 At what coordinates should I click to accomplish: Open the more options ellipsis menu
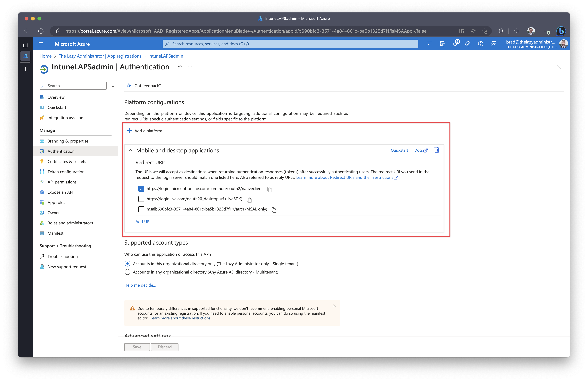190,67
